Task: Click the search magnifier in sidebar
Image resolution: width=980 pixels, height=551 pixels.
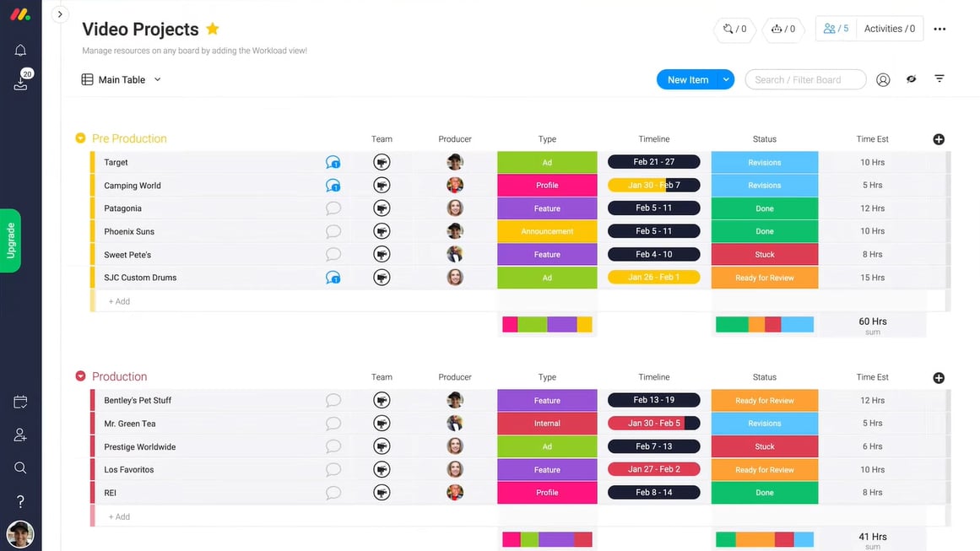Action: [x=20, y=467]
